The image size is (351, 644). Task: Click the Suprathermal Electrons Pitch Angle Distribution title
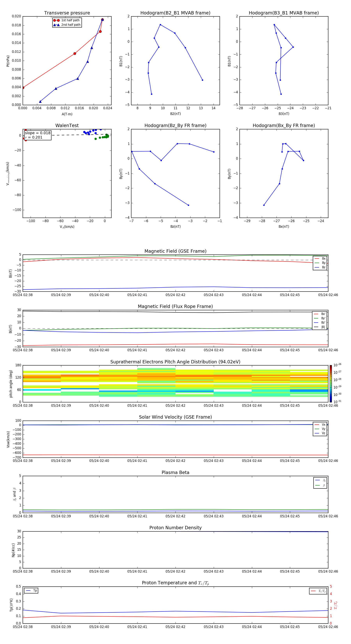click(x=175, y=362)
